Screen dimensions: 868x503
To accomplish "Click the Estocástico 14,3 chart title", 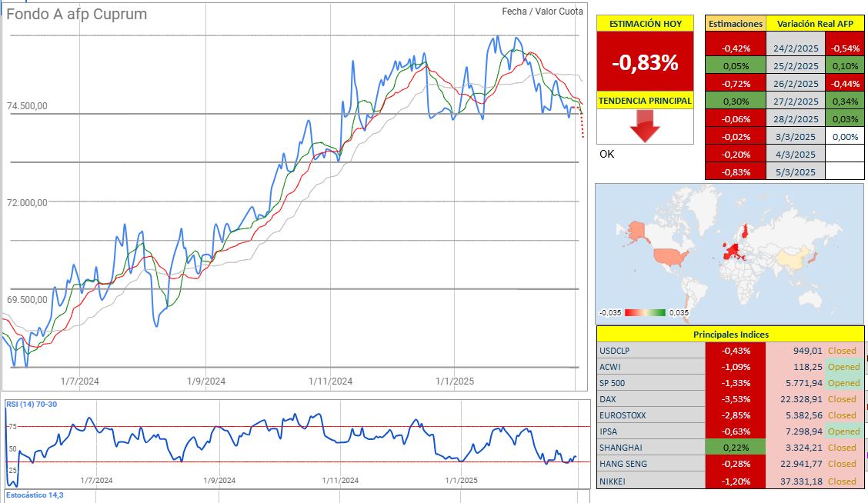I will click(x=35, y=495).
